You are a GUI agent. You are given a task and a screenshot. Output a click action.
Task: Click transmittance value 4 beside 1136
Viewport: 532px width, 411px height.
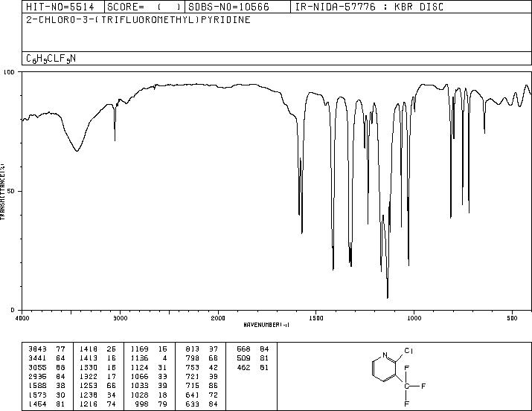(165, 358)
